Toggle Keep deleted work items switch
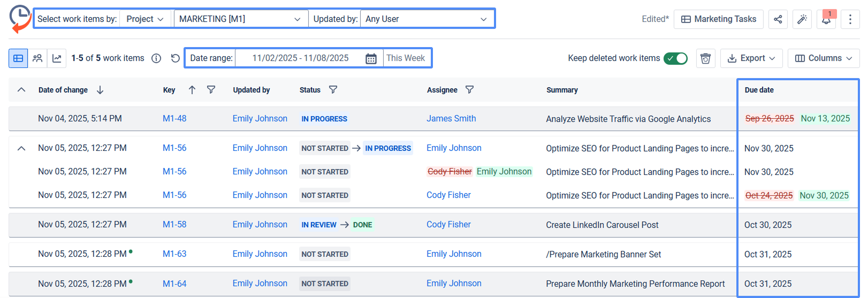868x298 pixels. pyautogui.click(x=675, y=58)
